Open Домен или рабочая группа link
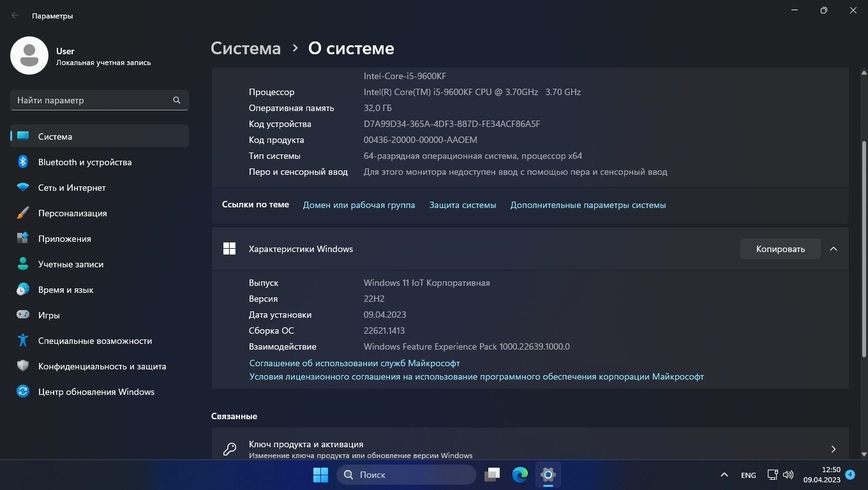The image size is (868, 490). pos(359,205)
